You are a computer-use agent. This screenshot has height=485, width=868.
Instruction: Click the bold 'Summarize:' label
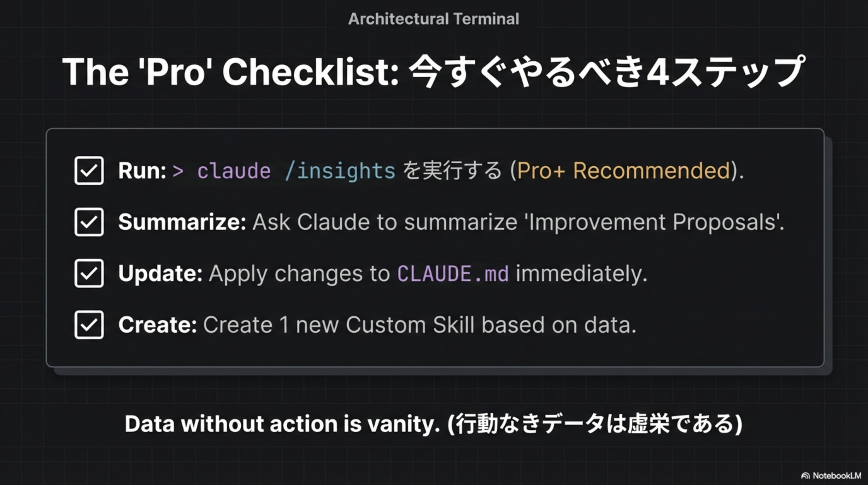coord(182,222)
